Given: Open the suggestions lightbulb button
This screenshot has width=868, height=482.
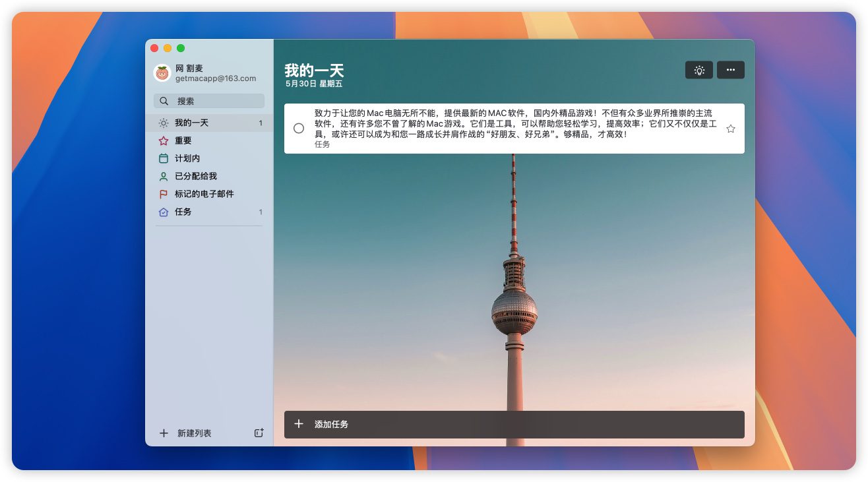Looking at the screenshot, I should pos(698,70).
